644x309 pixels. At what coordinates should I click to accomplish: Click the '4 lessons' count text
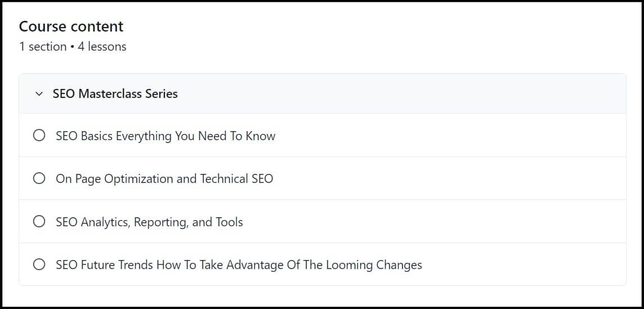[x=102, y=47]
